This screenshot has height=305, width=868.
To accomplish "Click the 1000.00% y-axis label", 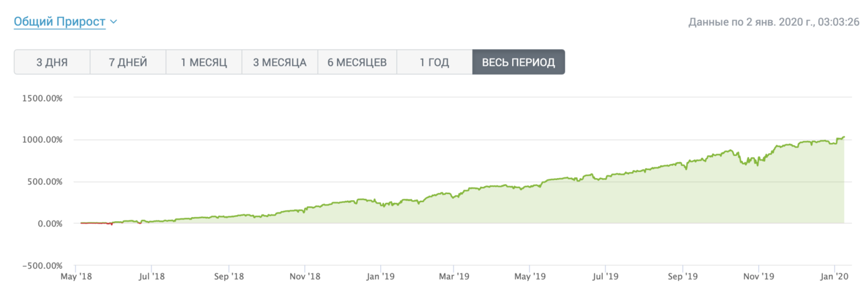I will (42, 140).
